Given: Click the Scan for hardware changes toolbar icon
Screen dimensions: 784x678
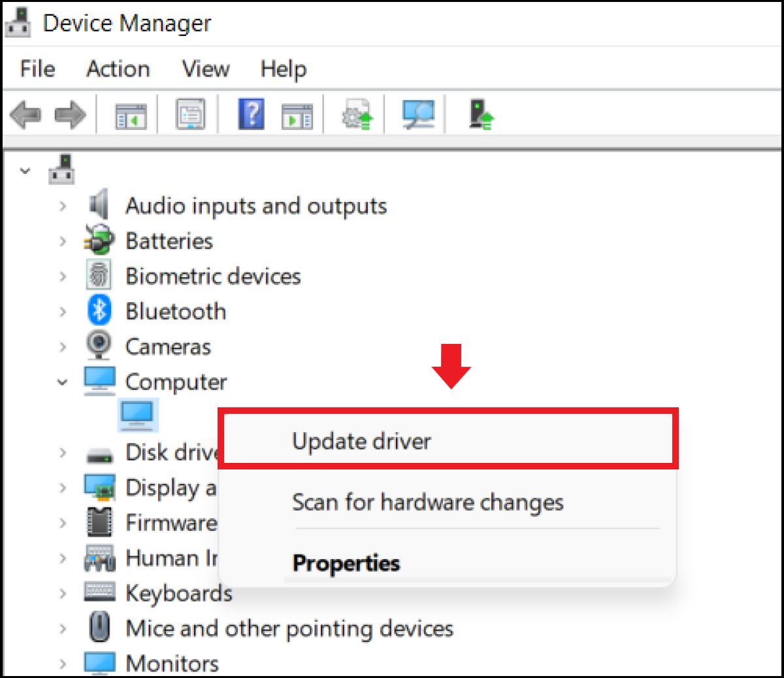Looking at the screenshot, I should click(x=417, y=113).
